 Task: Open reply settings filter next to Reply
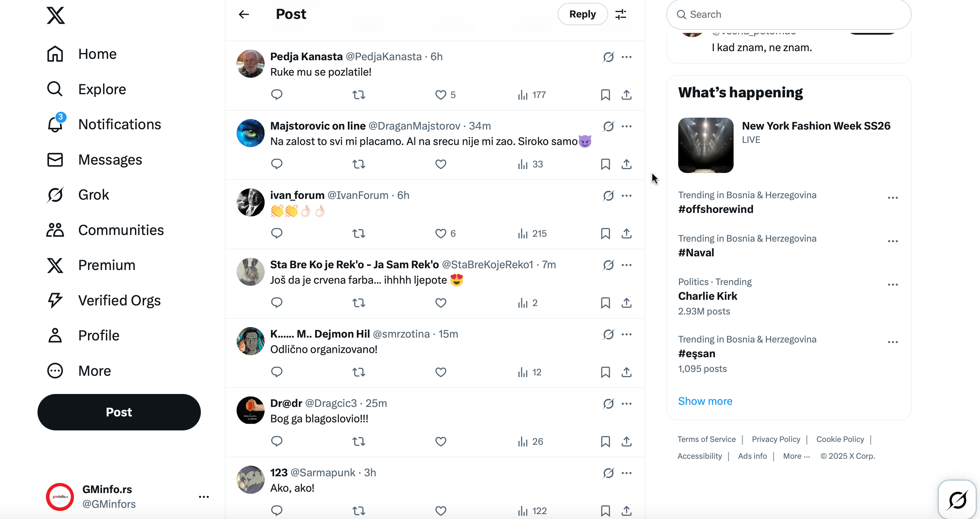[620, 14]
